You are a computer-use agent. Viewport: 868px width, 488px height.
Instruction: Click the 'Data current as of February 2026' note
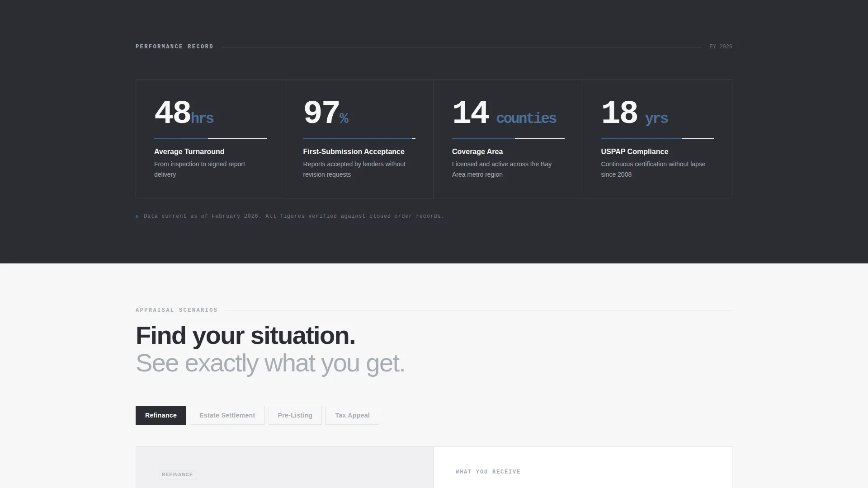click(x=294, y=216)
